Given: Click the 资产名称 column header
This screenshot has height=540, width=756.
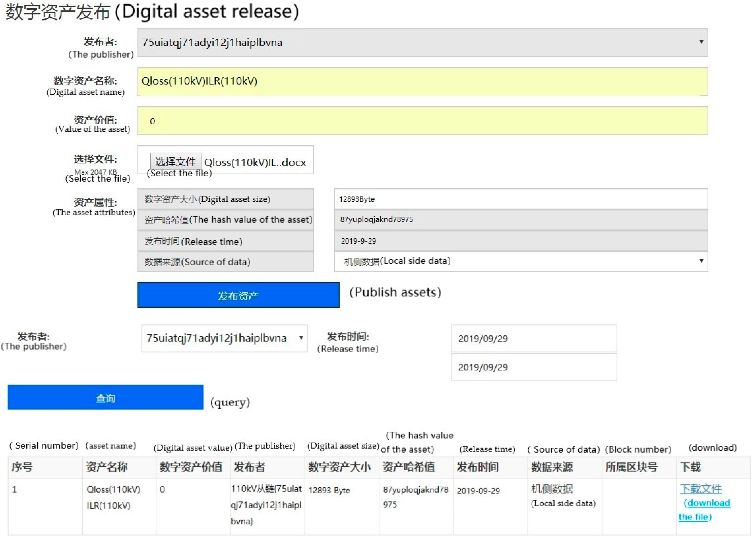Looking at the screenshot, I should tap(107, 467).
